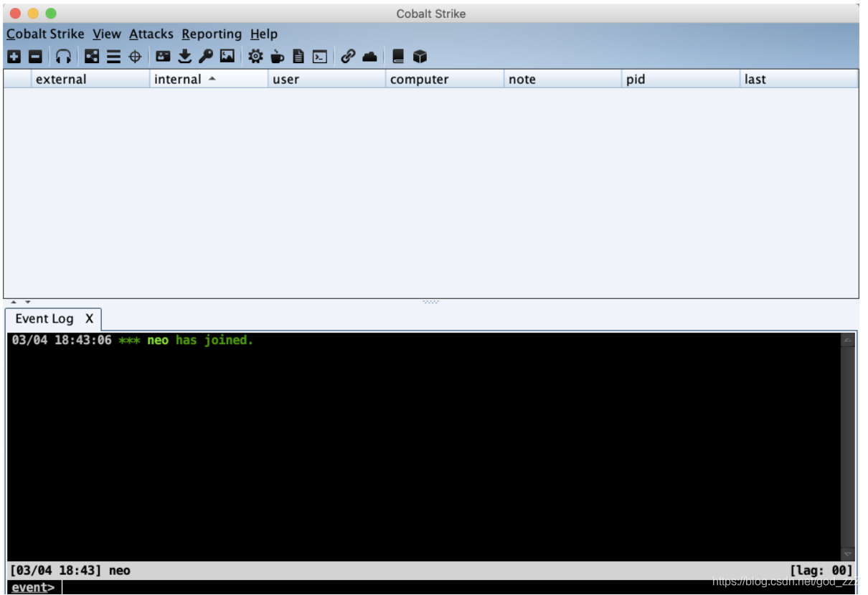Open the credentials card icon
The image size is (868, 595).
click(x=164, y=57)
